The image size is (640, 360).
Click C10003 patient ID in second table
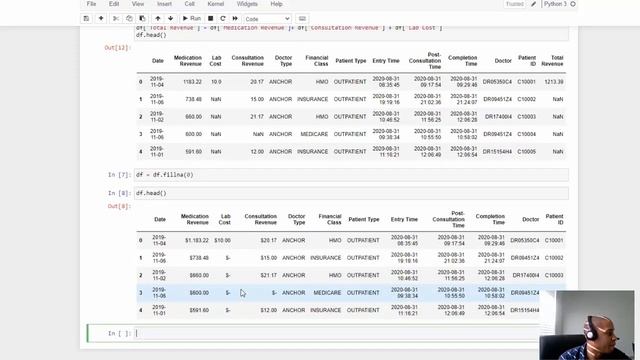point(554,276)
